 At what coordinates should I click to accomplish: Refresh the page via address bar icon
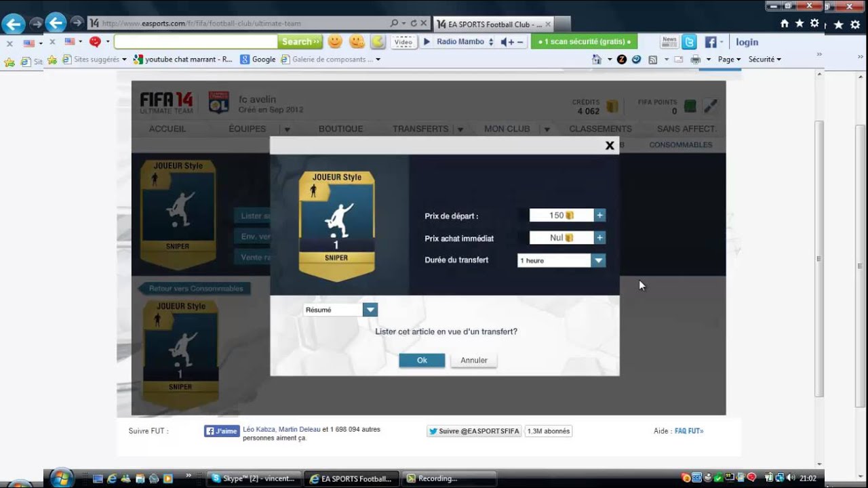414,23
